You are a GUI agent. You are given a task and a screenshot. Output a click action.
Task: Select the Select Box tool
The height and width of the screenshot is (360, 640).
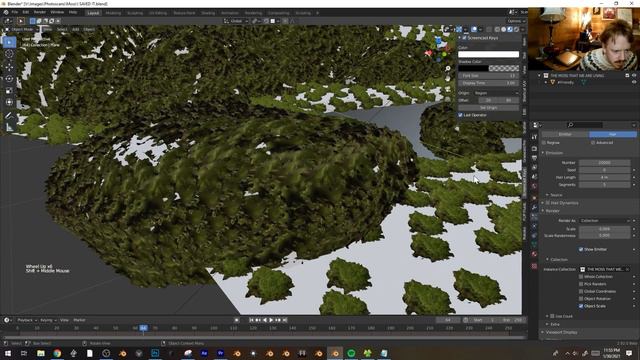(x=9, y=42)
